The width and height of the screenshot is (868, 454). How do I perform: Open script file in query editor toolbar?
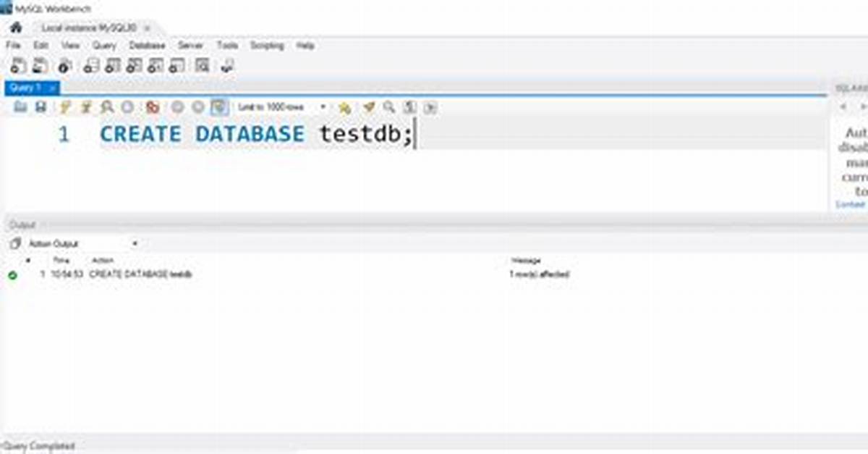point(20,107)
